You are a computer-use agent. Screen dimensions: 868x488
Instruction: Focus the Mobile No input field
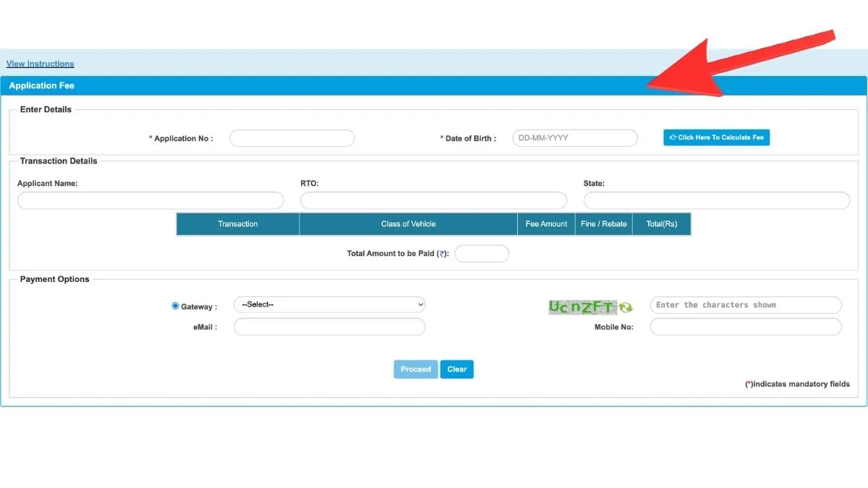click(746, 327)
